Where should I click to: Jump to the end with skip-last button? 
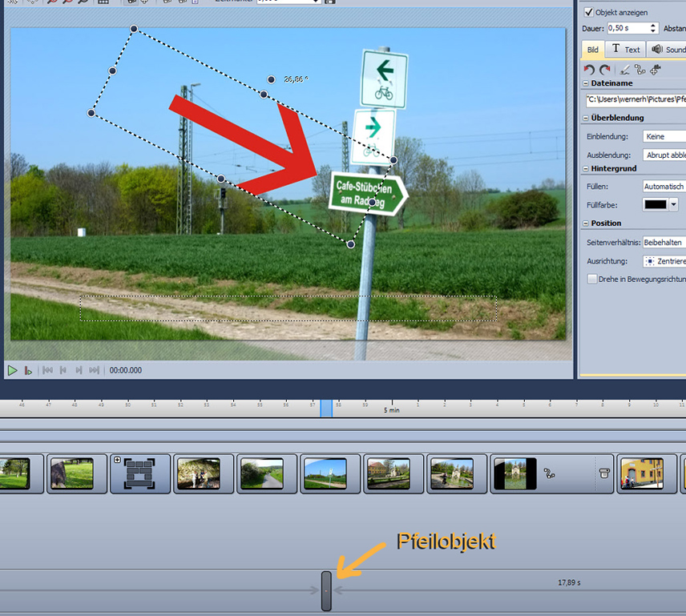(94, 370)
